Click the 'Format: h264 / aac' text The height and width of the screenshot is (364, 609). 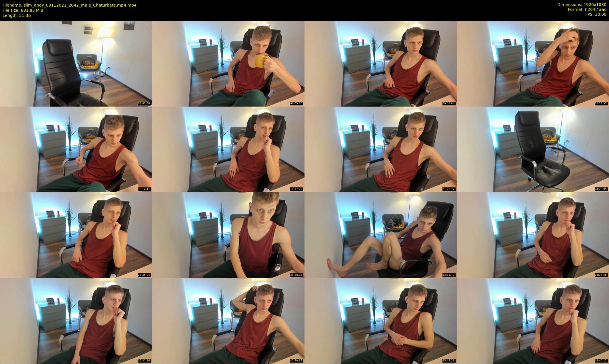(587, 9)
